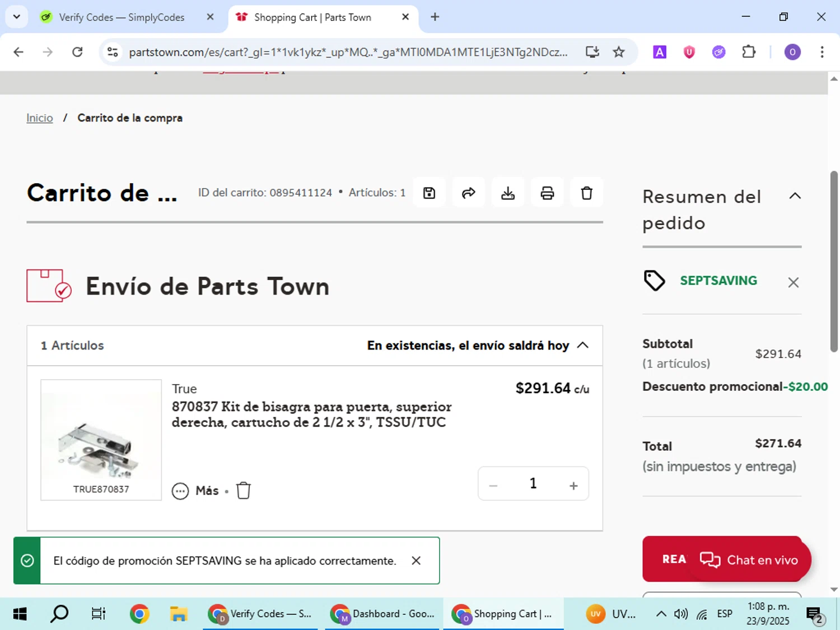840x630 pixels.
Task: Open File Explorer from taskbar
Action: point(179,614)
